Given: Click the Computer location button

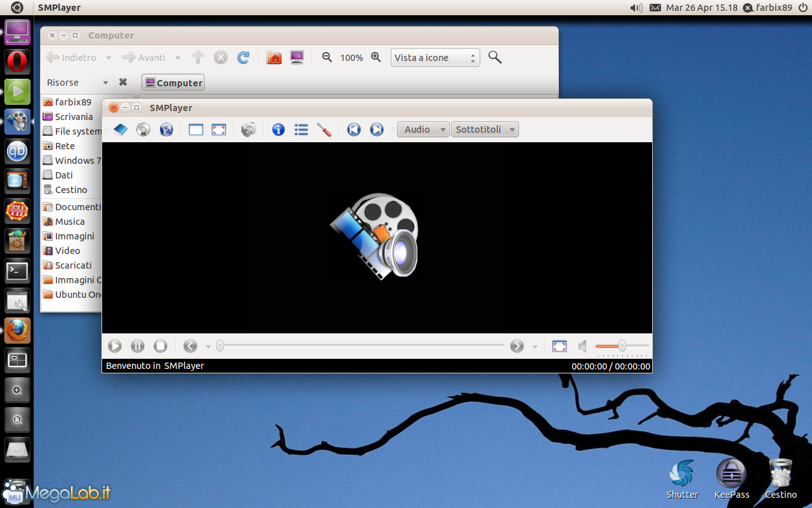Looking at the screenshot, I should click(173, 83).
